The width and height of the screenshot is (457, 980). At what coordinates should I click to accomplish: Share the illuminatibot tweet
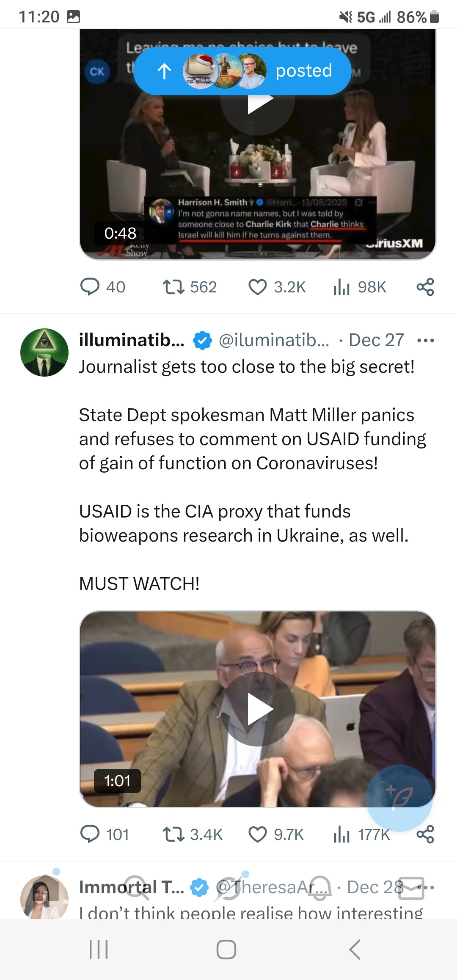pos(425,834)
